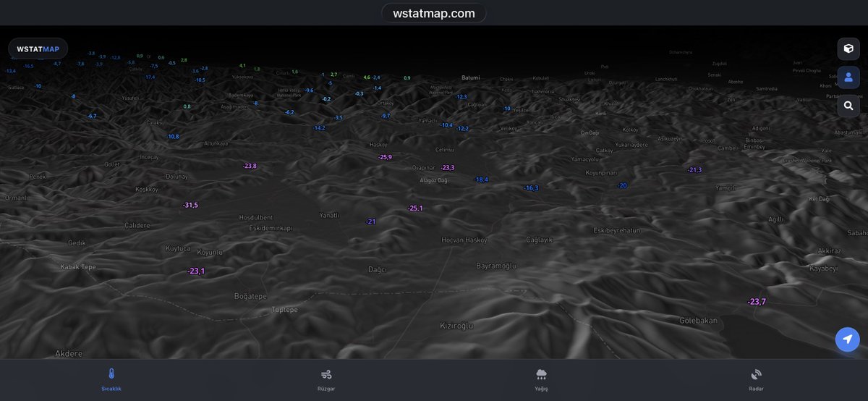The width and height of the screenshot is (868, 401).
Task: Select the -3,5 temperature reading
Action: 338,118
